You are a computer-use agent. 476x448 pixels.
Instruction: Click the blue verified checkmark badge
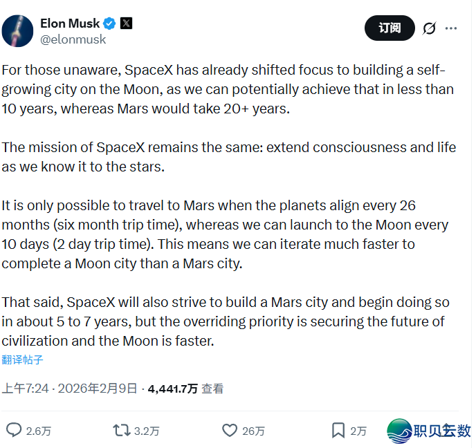[x=109, y=24]
